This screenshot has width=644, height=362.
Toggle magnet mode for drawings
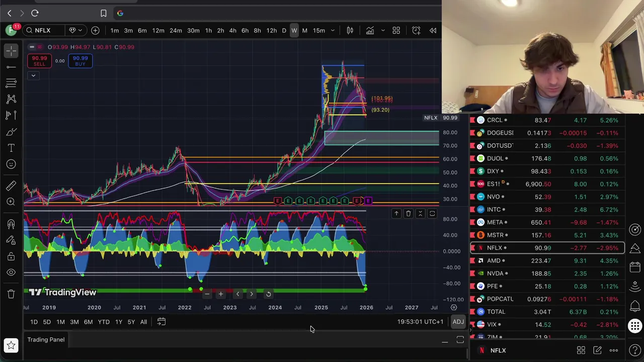(11, 224)
